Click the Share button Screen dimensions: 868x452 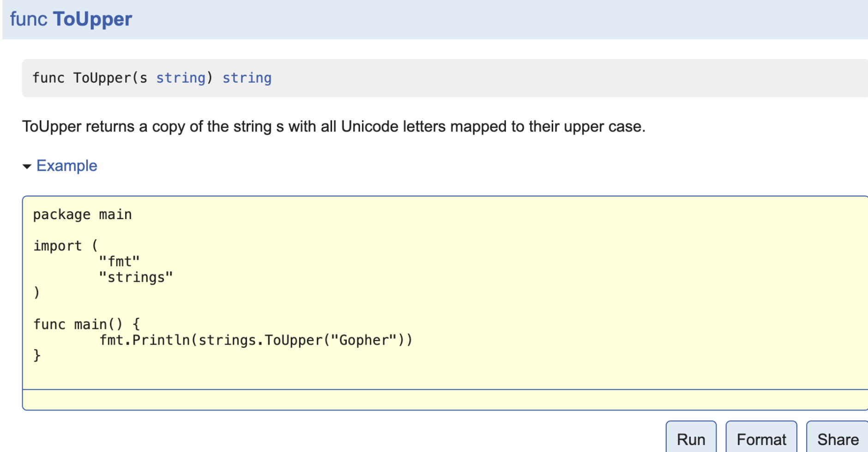point(838,439)
